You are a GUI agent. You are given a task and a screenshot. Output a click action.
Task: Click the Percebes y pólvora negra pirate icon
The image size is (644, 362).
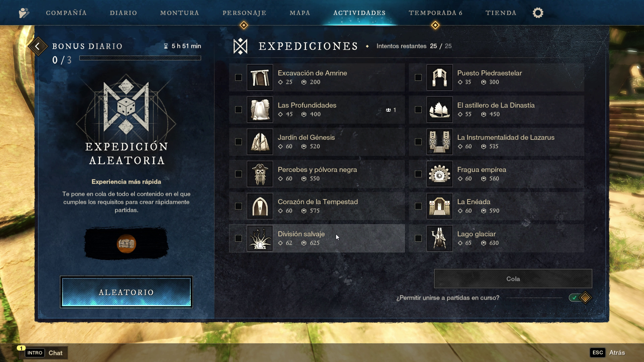pos(260,174)
